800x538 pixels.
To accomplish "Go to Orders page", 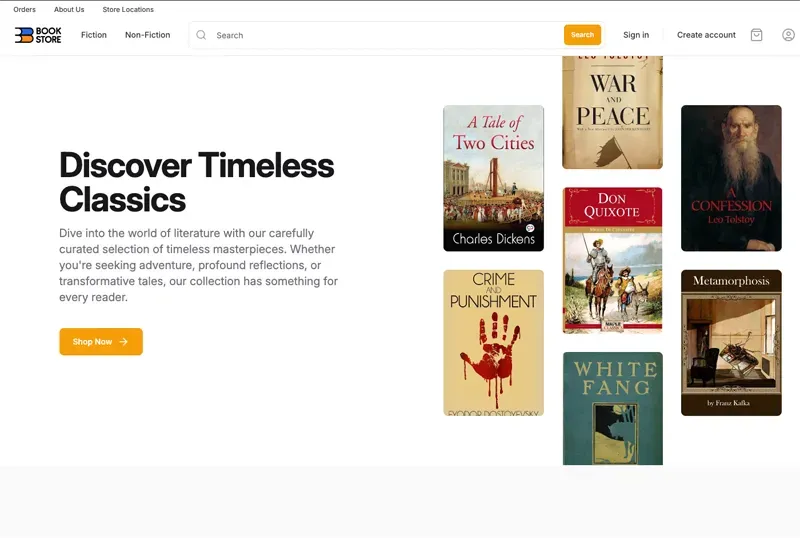I will click(24, 10).
